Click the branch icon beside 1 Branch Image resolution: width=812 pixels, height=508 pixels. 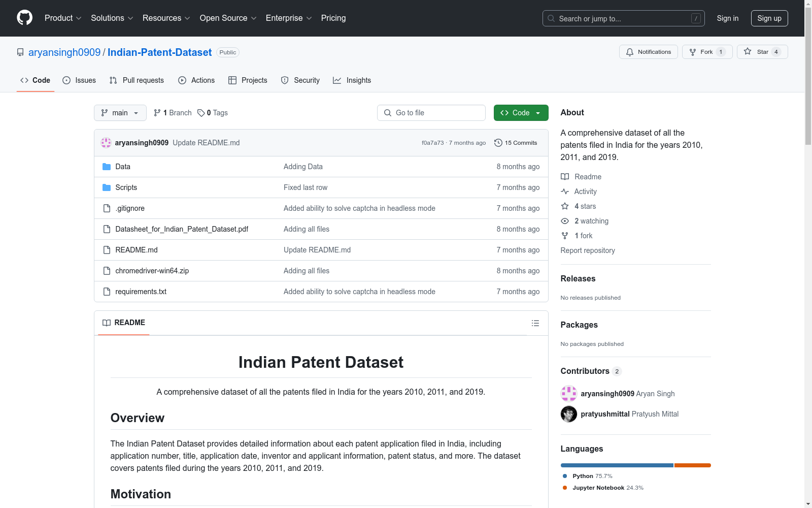pos(157,113)
